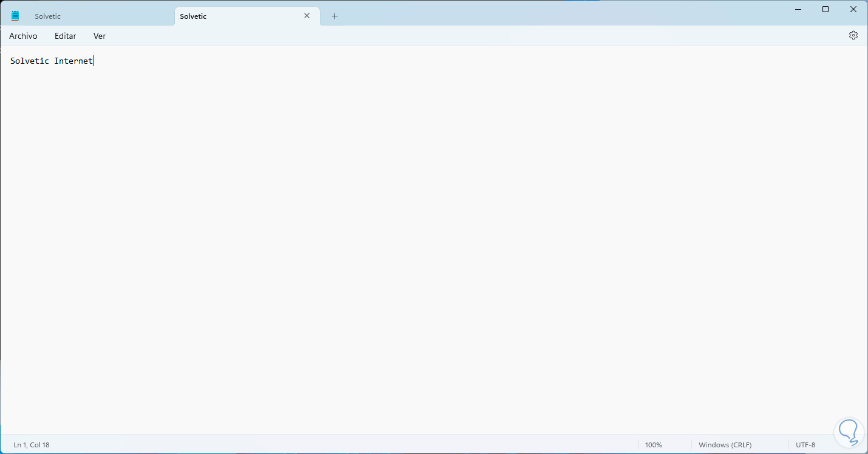Click the Ln 1, Col 18 position indicator
Viewport: 868px width, 454px height.
[32, 444]
